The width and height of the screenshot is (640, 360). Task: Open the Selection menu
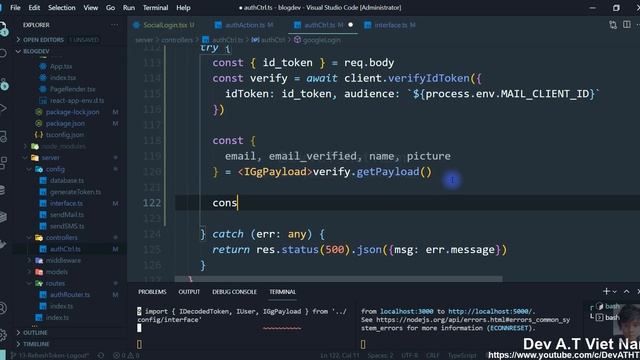(62, 8)
